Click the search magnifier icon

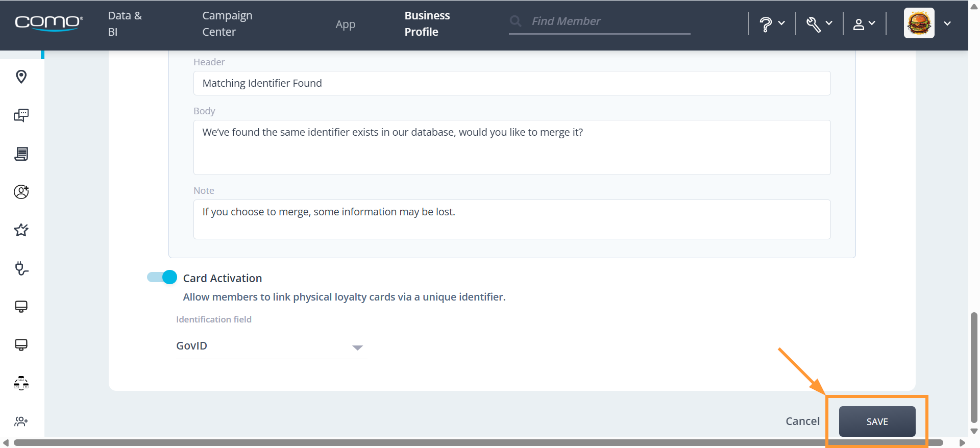[x=516, y=21]
